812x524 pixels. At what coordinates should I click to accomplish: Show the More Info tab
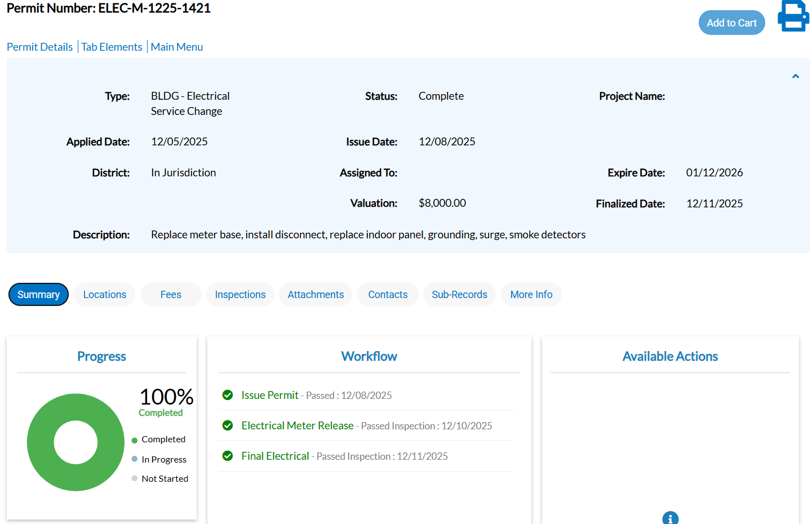tap(531, 295)
